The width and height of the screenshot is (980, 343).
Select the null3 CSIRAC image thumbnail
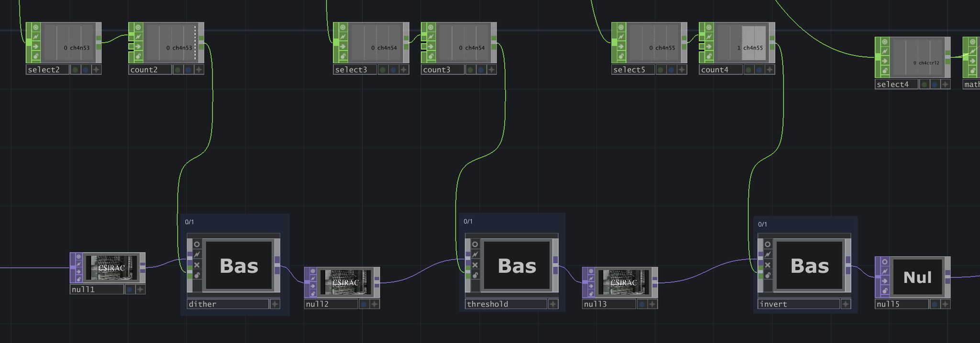[624, 282]
